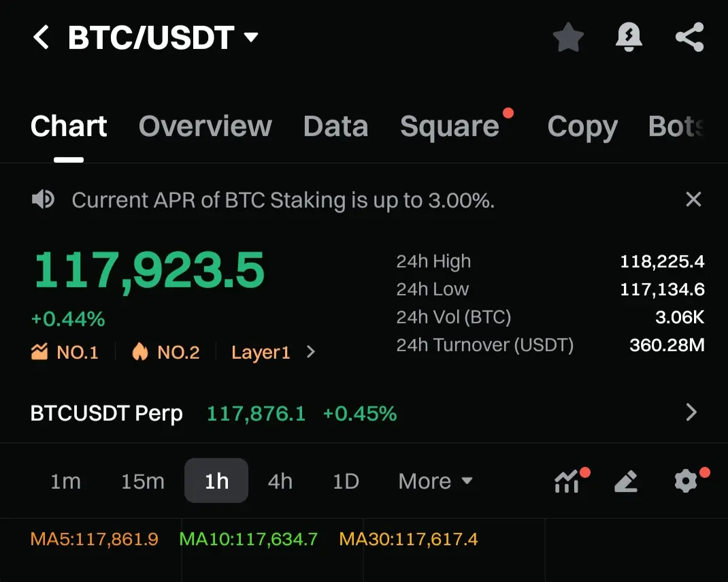Select the drawing pencil tool
The height and width of the screenshot is (582, 728).
[626, 481]
